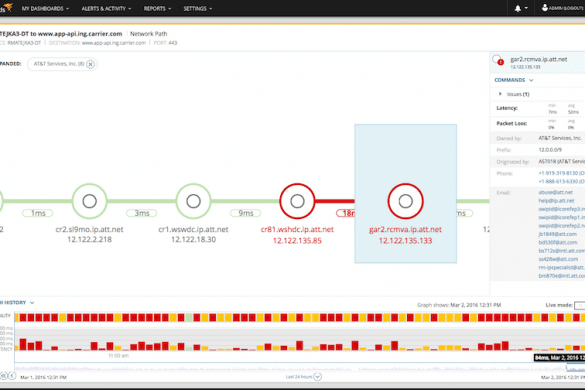Step back one path history interval

click(12, 376)
